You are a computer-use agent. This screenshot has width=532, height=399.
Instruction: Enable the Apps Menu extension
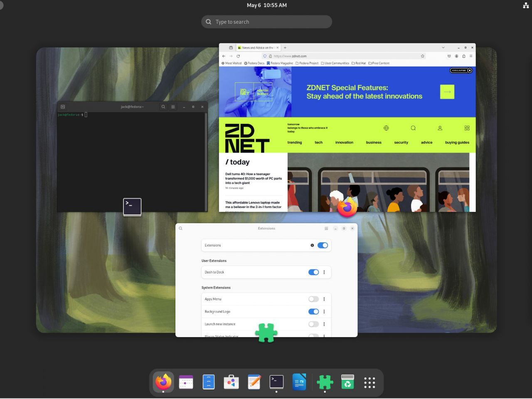tap(313, 299)
